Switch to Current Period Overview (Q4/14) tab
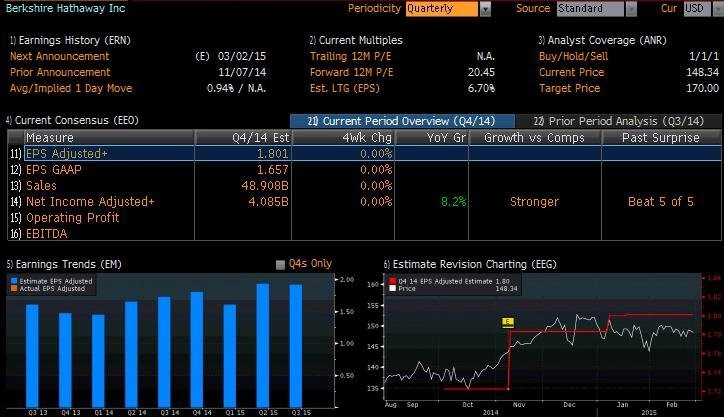Viewport: 724px width, 417px height. click(402, 121)
